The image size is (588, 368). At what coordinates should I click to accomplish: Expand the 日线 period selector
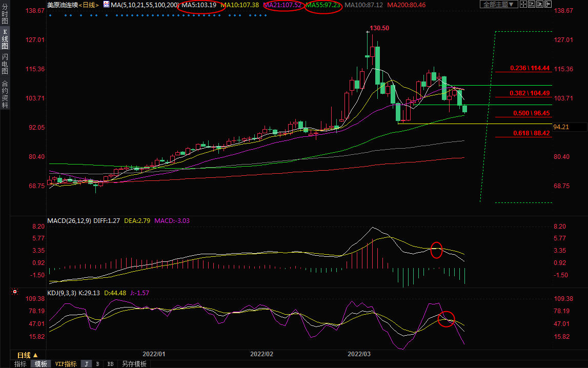(28, 355)
